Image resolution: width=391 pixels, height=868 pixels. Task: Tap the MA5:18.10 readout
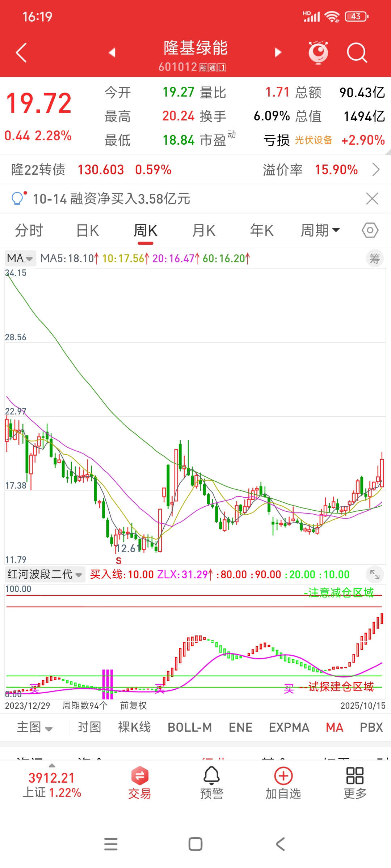(x=69, y=258)
